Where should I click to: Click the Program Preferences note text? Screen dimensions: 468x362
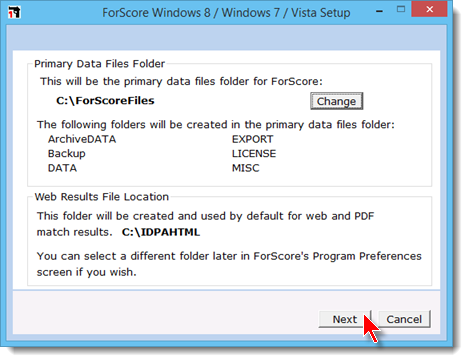(229, 264)
